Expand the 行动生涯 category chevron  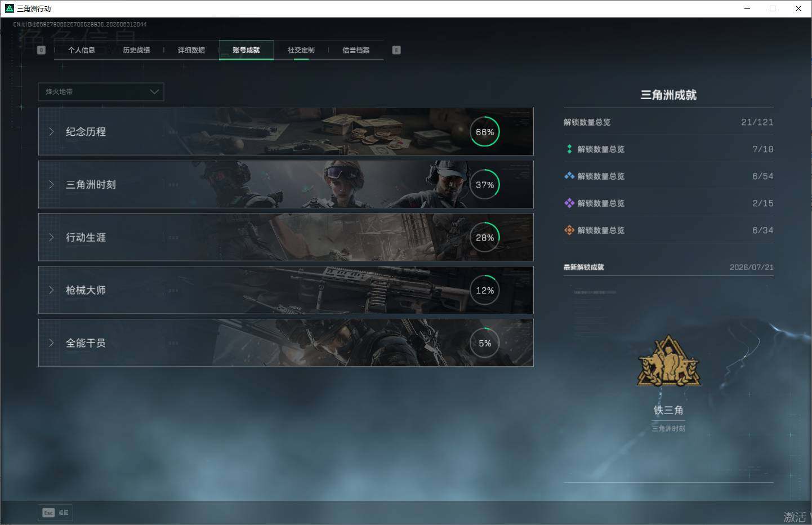[51, 238]
